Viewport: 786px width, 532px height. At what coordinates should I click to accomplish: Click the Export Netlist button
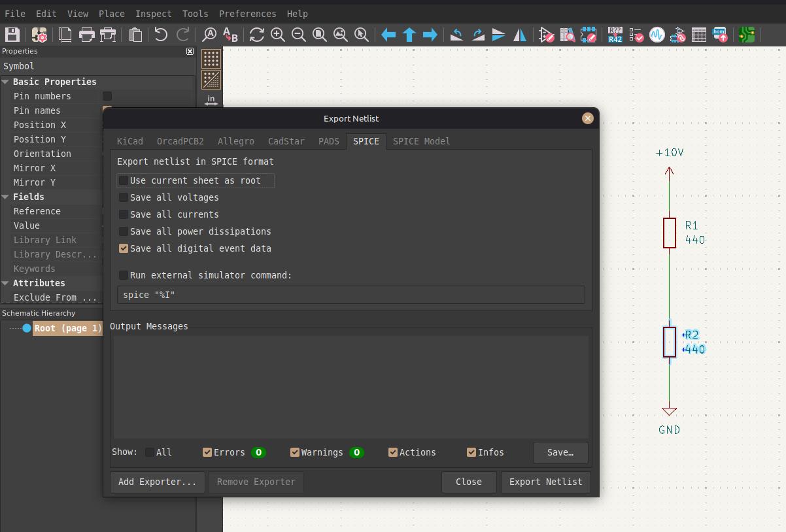[545, 482]
